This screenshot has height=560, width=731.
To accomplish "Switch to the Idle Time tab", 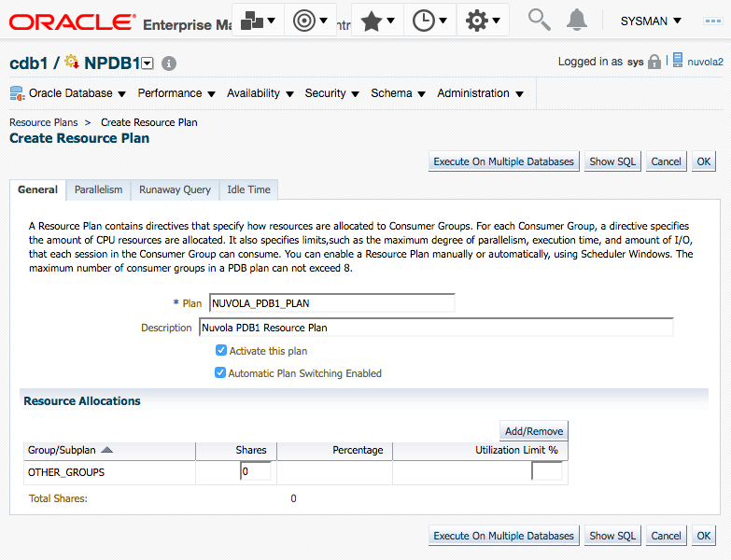I will point(248,189).
